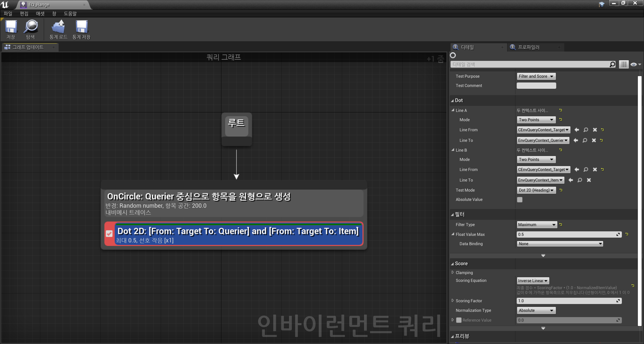Open the 애셋 menu
The width and height of the screenshot is (644, 344).
tap(40, 14)
